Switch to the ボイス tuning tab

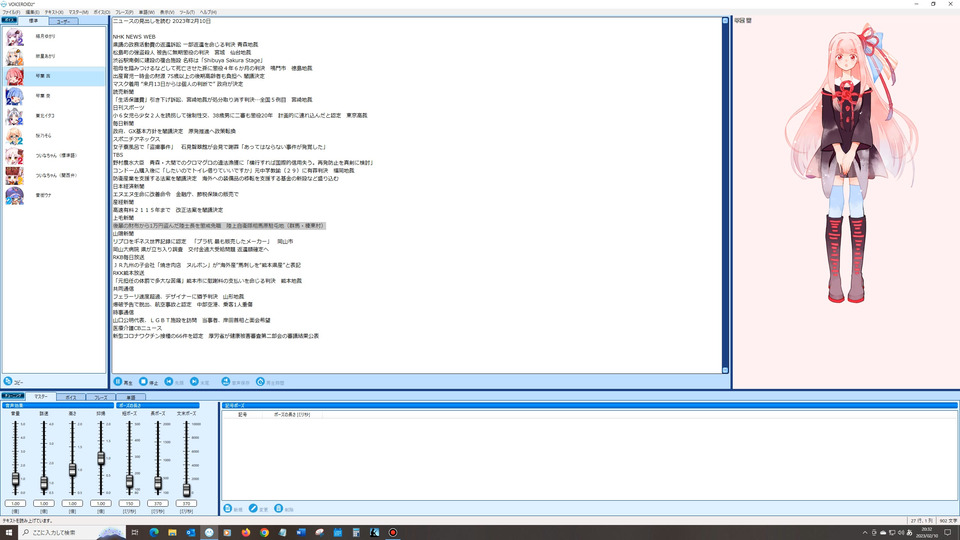tap(71, 397)
